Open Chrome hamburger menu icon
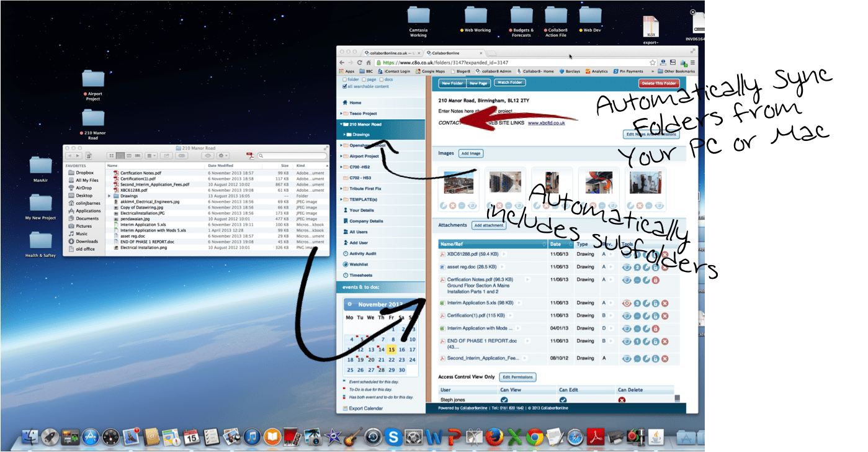The width and height of the screenshot is (868, 452). (692, 63)
